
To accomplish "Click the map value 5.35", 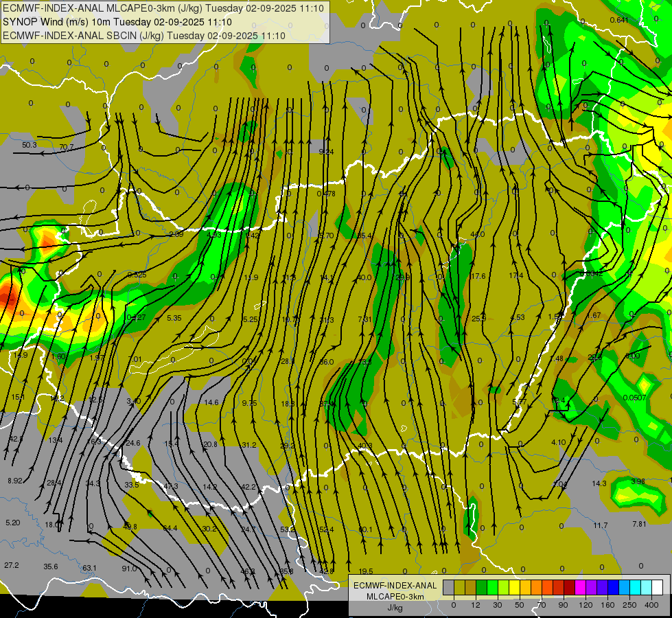I will click(x=174, y=318).
